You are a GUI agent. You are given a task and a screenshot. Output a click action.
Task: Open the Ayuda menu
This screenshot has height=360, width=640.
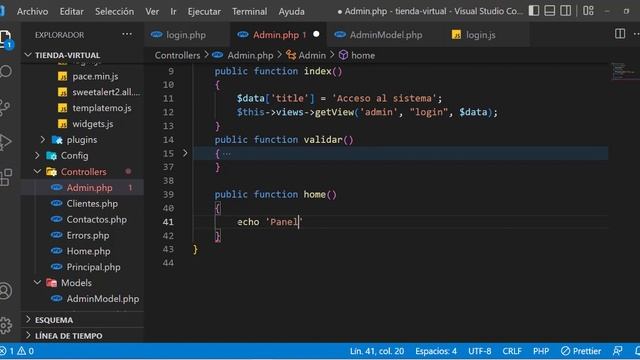[291, 11]
